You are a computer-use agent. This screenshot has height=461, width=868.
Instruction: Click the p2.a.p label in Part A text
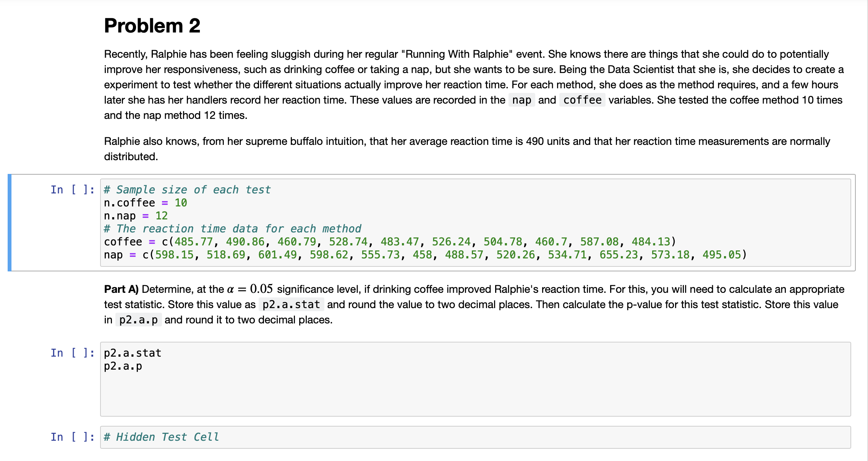click(139, 319)
